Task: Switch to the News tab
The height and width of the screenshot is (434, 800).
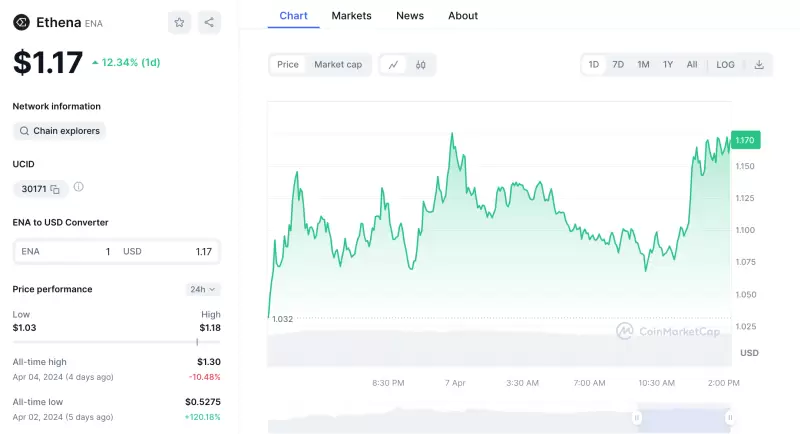Action: 410,16
